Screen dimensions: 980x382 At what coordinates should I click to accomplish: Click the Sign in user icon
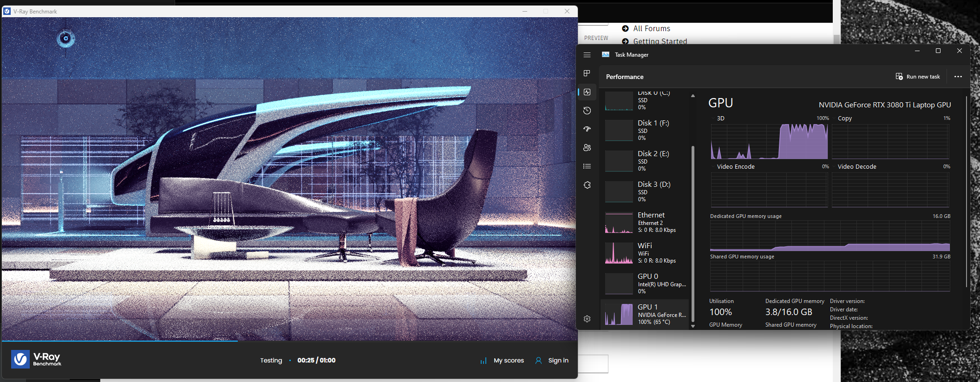click(x=538, y=361)
